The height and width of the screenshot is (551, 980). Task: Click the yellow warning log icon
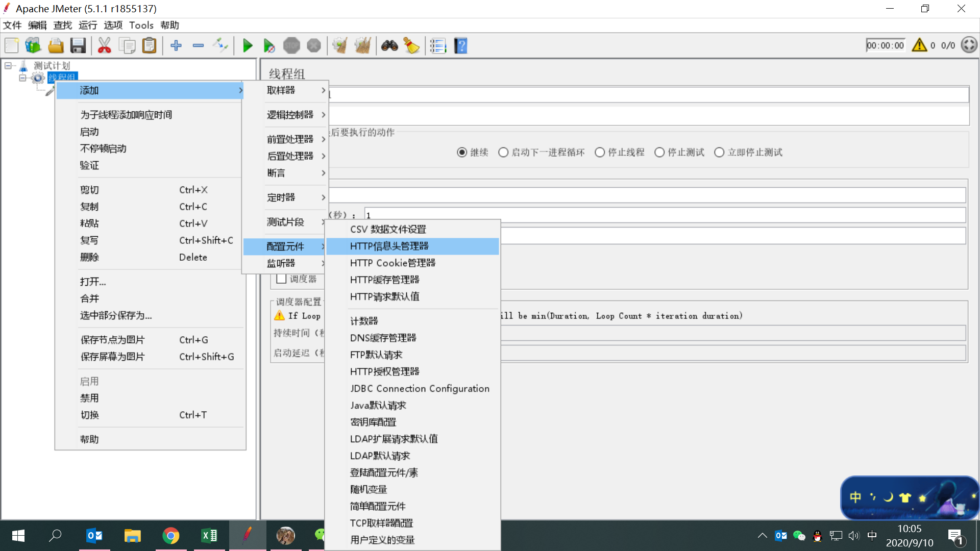(x=919, y=45)
